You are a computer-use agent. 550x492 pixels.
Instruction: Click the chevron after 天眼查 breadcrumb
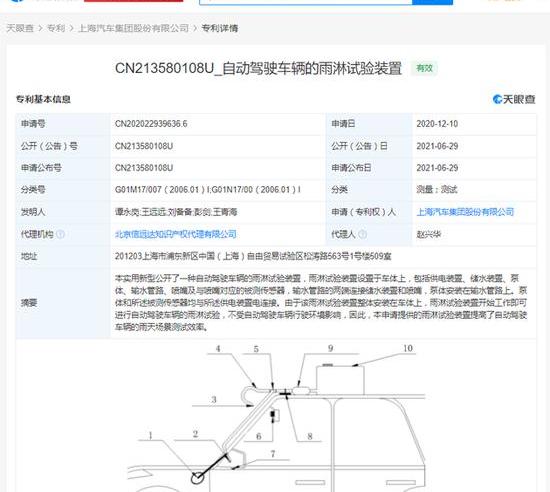pyautogui.click(x=40, y=28)
